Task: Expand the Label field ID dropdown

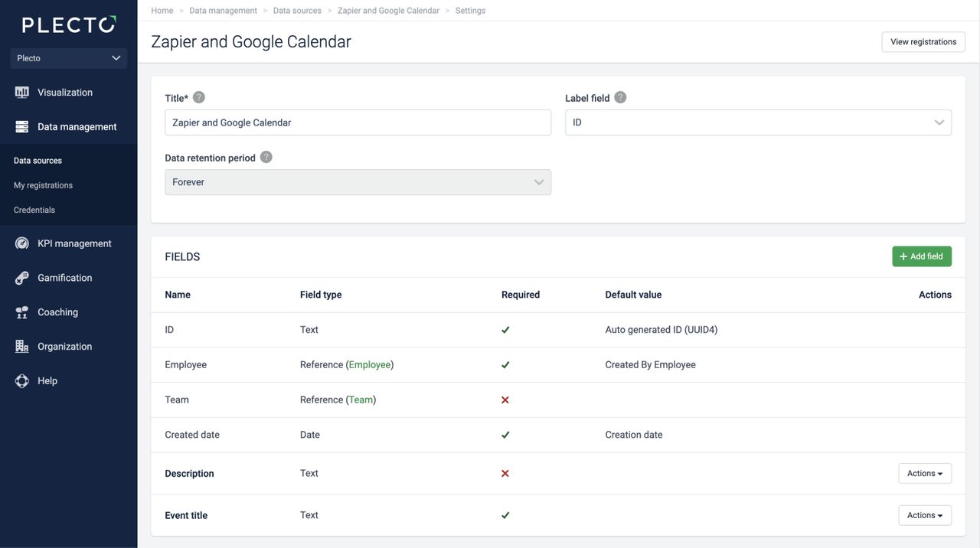Action: [758, 122]
